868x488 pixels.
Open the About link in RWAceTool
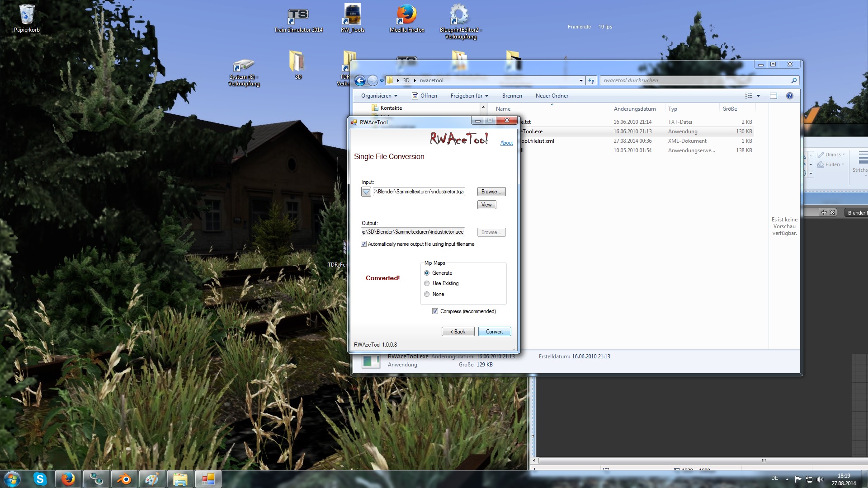(x=506, y=143)
